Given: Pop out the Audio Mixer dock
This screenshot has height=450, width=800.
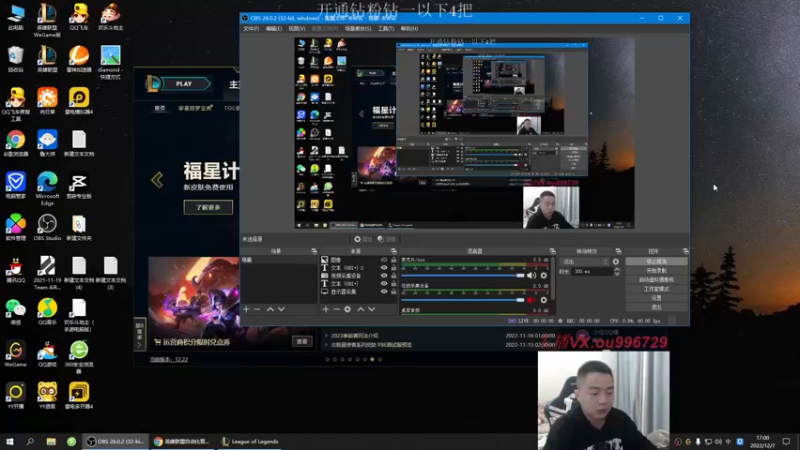Looking at the screenshot, I should (x=553, y=251).
